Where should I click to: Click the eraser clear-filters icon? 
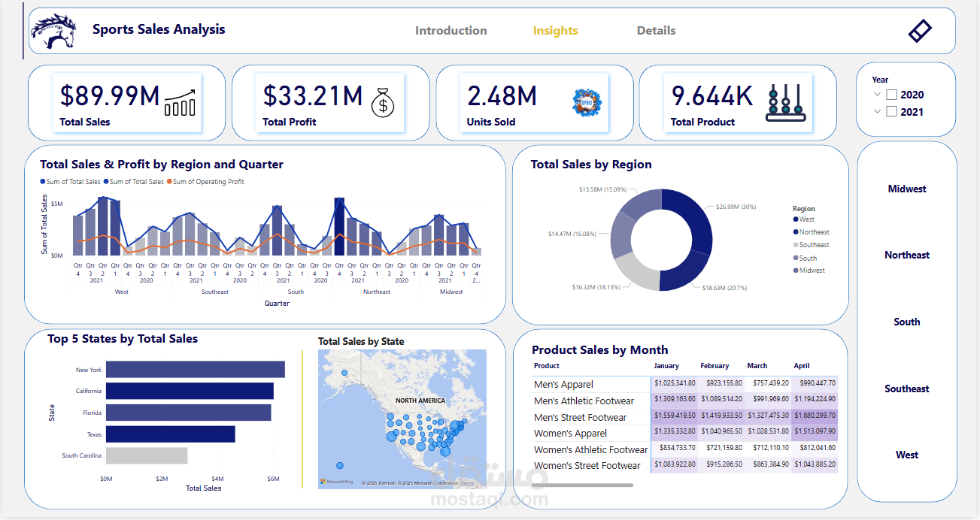pyautogui.click(x=920, y=31)
